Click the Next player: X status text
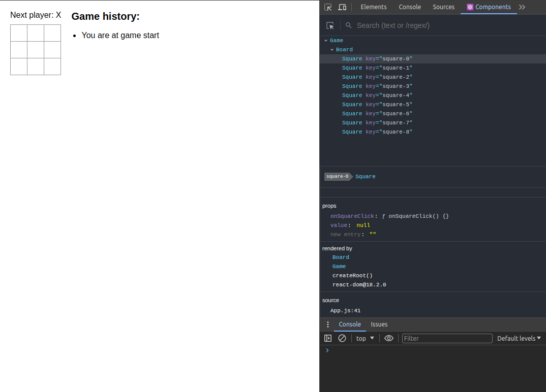 point(36,15)
